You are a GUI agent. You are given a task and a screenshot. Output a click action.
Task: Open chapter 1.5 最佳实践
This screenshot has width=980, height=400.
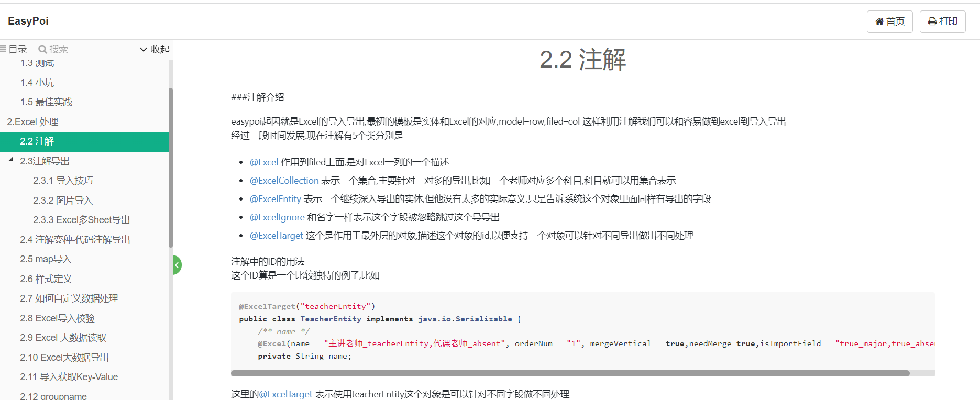[46, 102]
